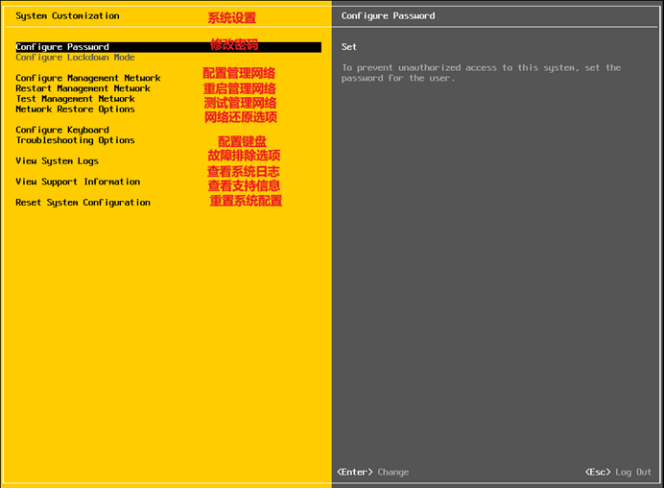Click the System Customization panel title
The image size is (664, 489).
click(67, 16)
